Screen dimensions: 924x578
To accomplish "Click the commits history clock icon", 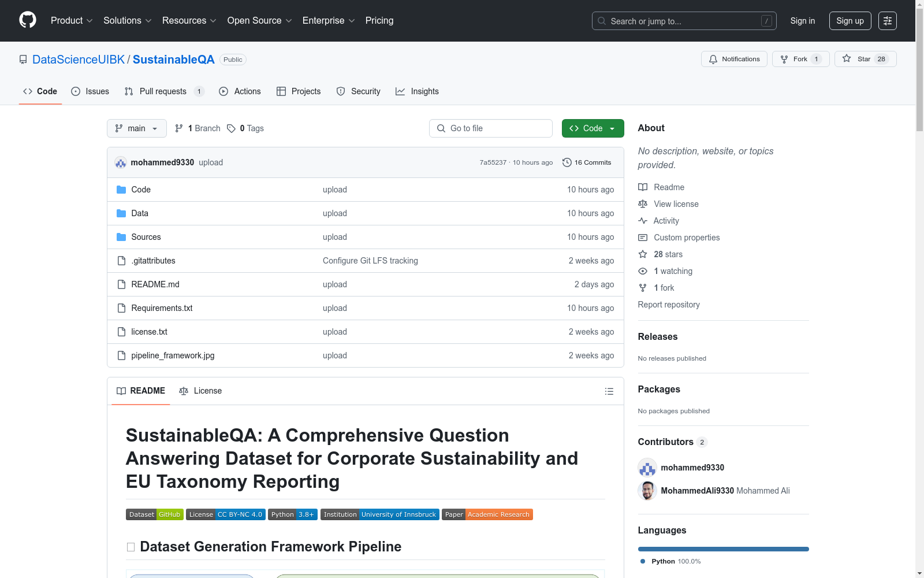I will pyautogui.click(x=567, y=162).
